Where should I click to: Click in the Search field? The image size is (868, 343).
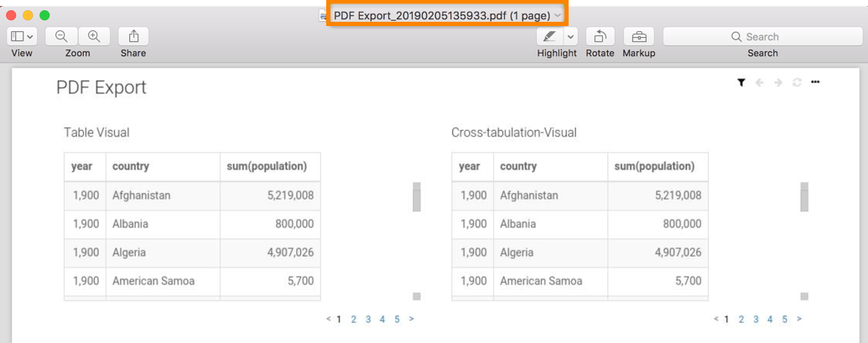click(762, 36)
